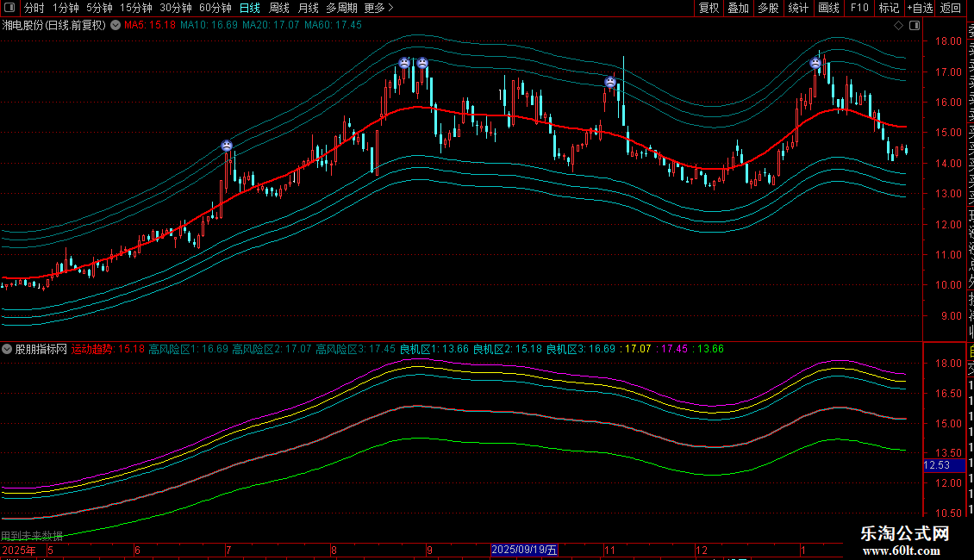Toggle the side panel icon left of 分时
The image size is (974, 560).
(9, 8)
